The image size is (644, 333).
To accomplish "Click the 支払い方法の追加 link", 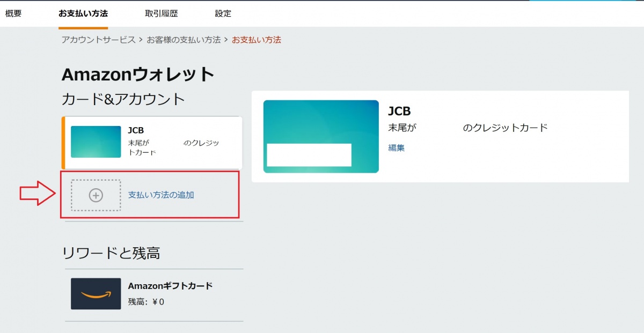I will pyautogui.click(x=161, y=195).
